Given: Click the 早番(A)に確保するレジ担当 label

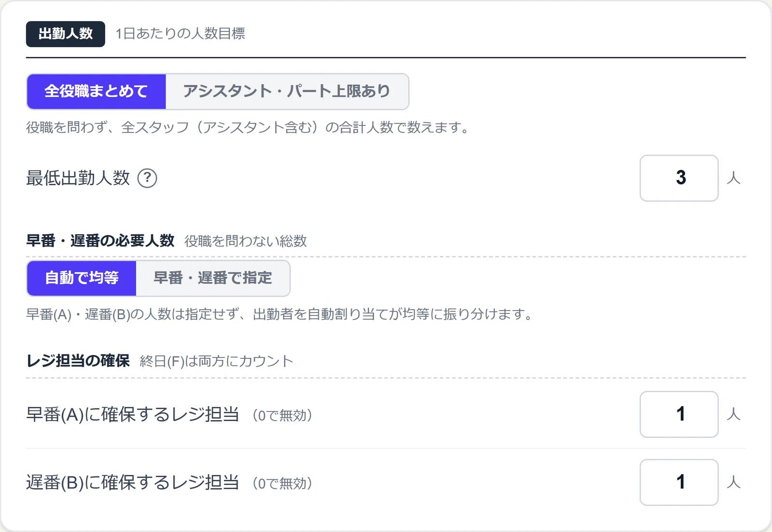Looking at the screenshot, I should click(133, 414).
